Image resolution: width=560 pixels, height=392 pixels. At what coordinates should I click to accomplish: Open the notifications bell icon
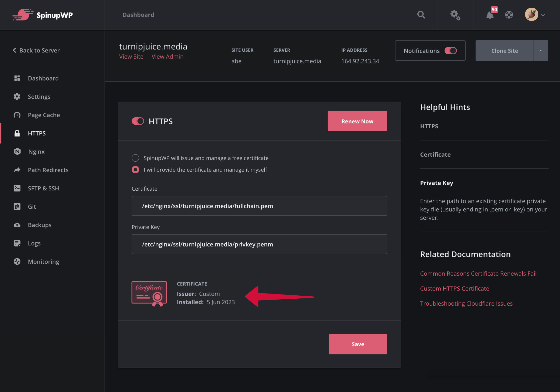tap(490, 15)
